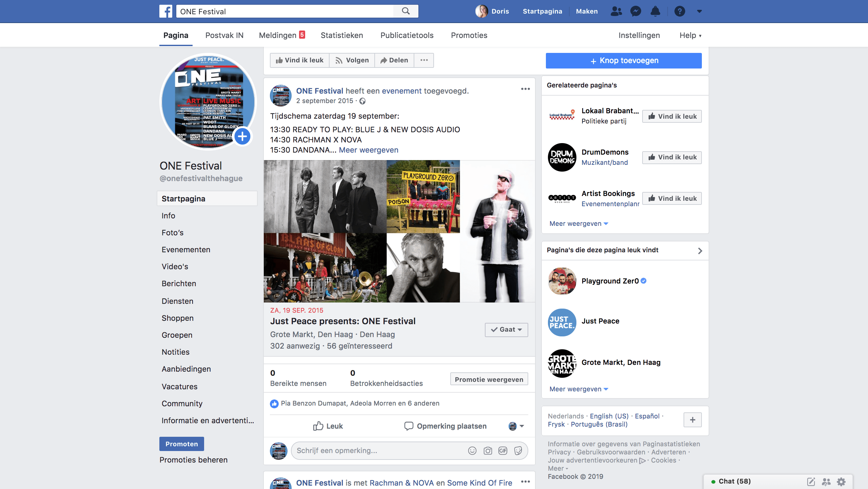868x489 pixels.
Task: Click the search magnifier icon
Action: pyautogui.click(x=406, y=11)
